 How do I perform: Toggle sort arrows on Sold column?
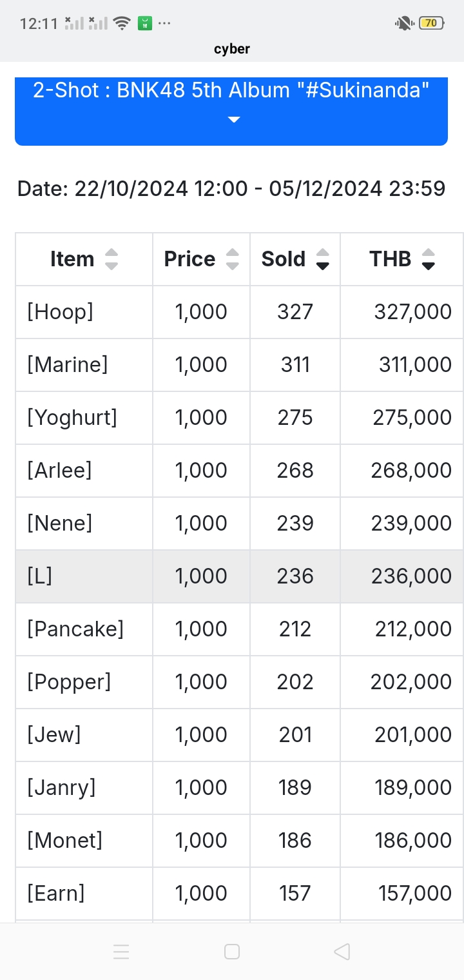click(x=323, y=259)
